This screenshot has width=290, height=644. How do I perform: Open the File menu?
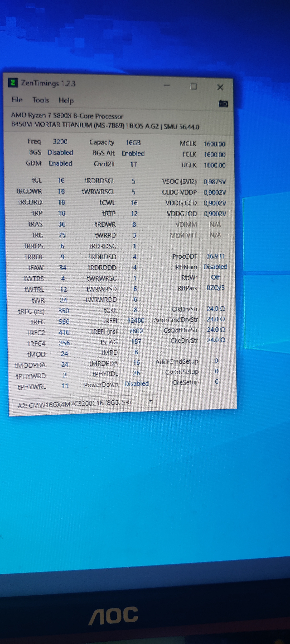(17, 99)
